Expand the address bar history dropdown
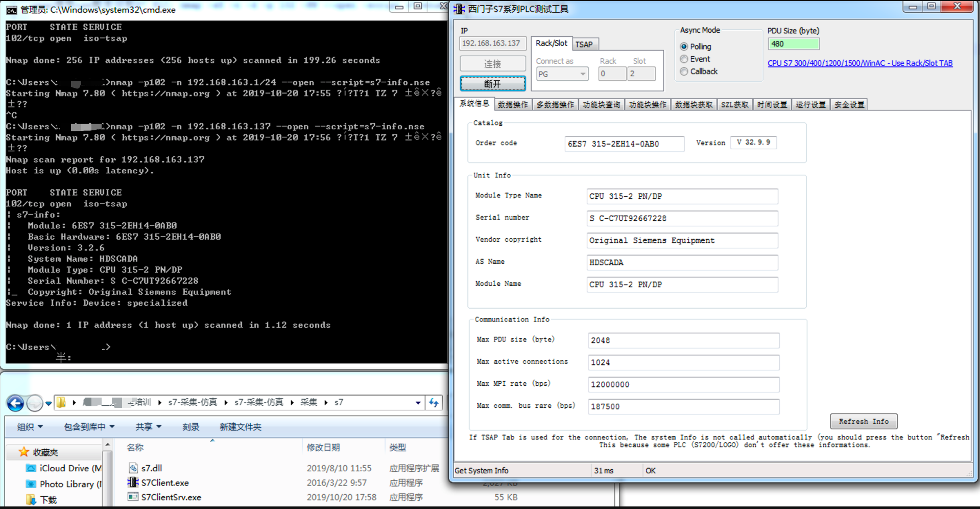The height and width of the screenshot is (509, 980). click(418, 403)
